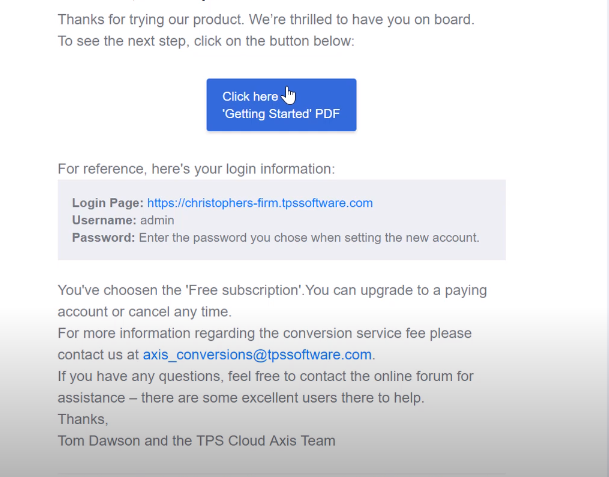The image size is (609, 477).
Task: Click the 'Thanks for trying our product' sentence
Action: tap(266, 19)
